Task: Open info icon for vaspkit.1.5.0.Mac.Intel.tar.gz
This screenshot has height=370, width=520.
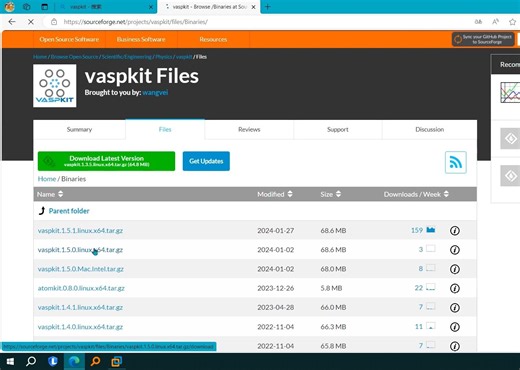Action: point(455,269)
